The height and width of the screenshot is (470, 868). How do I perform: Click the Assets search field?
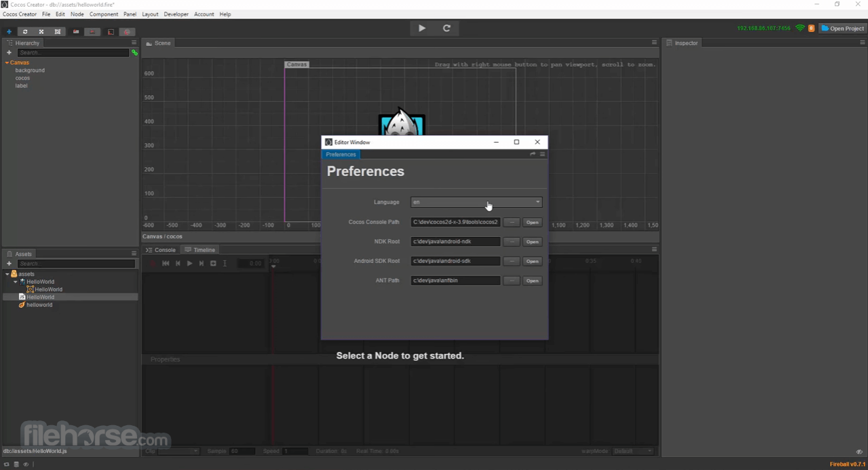coord(76,264)
